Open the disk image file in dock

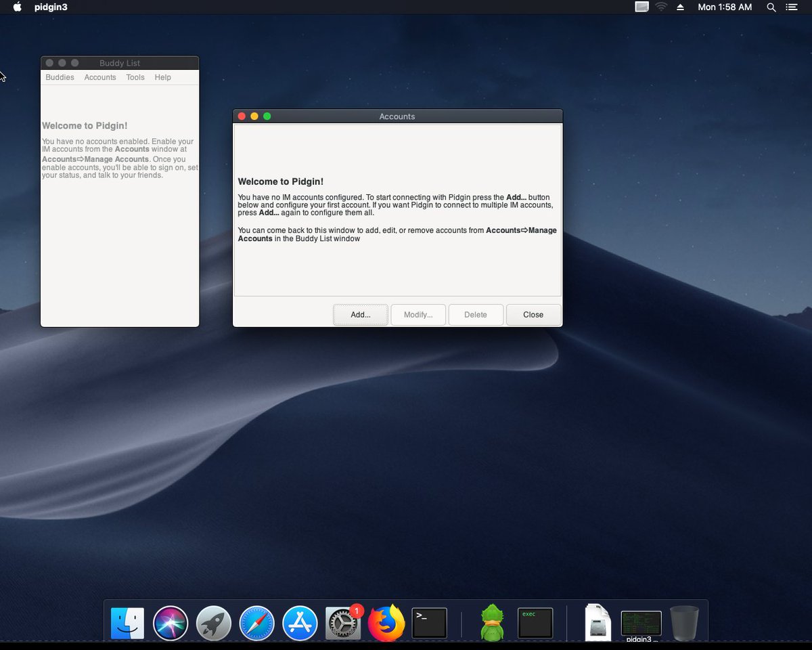tap(598, 622)
